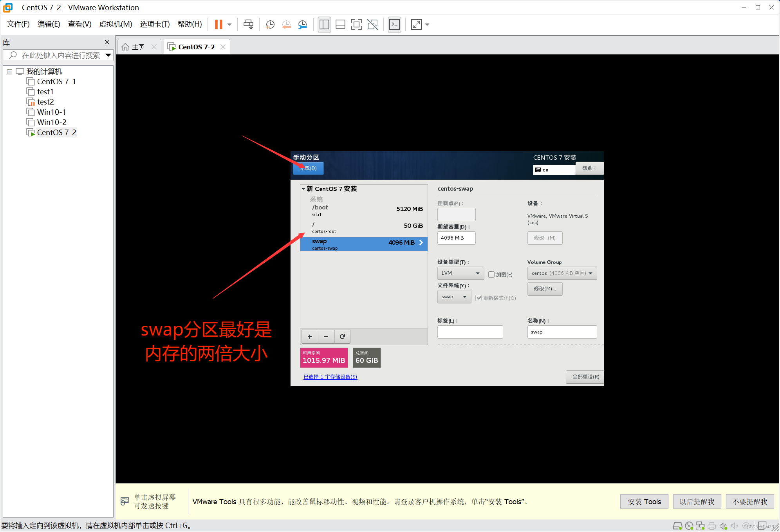
Task: Expand the centos Volume Group dropdown
Action: pos(562,273)
